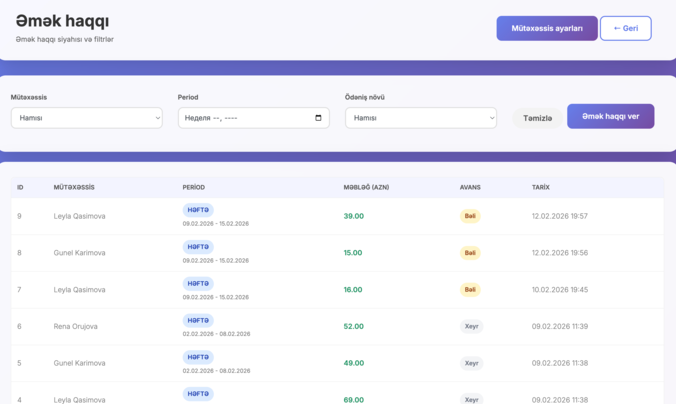
Task: Click the Mütəxəssis ayarları button
Action: 546,28
